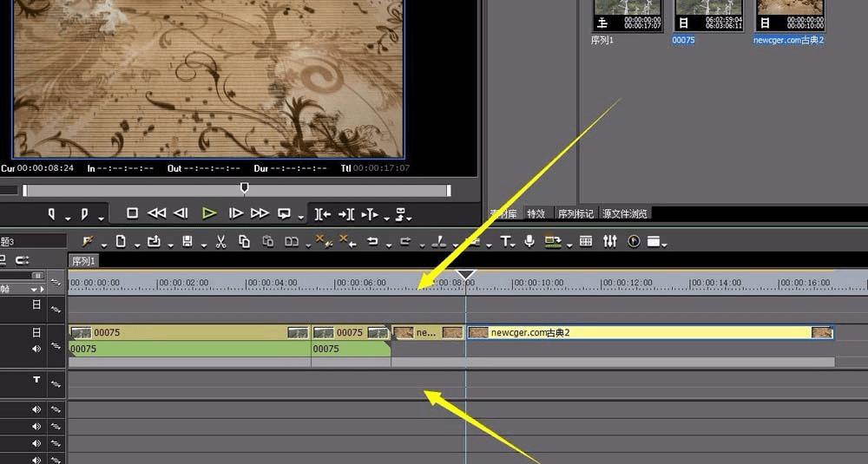Click the save floppy disk icon

(x=187, y=241)
